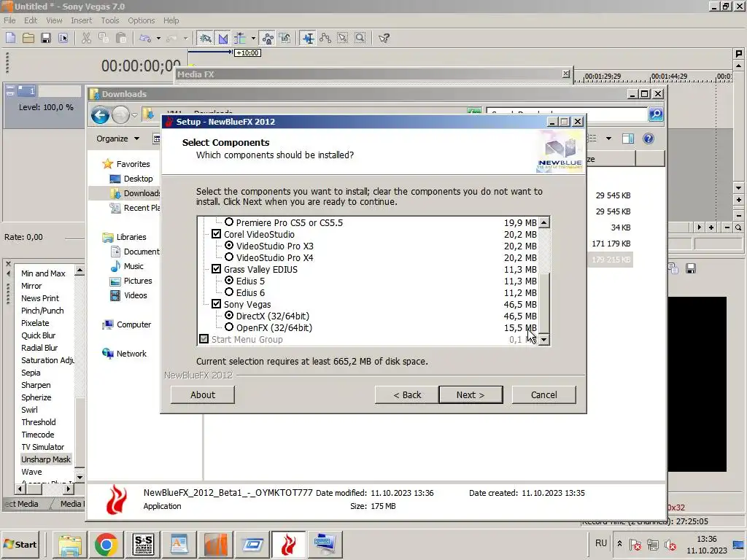Click save icon in video preview panel

point(690,268)
